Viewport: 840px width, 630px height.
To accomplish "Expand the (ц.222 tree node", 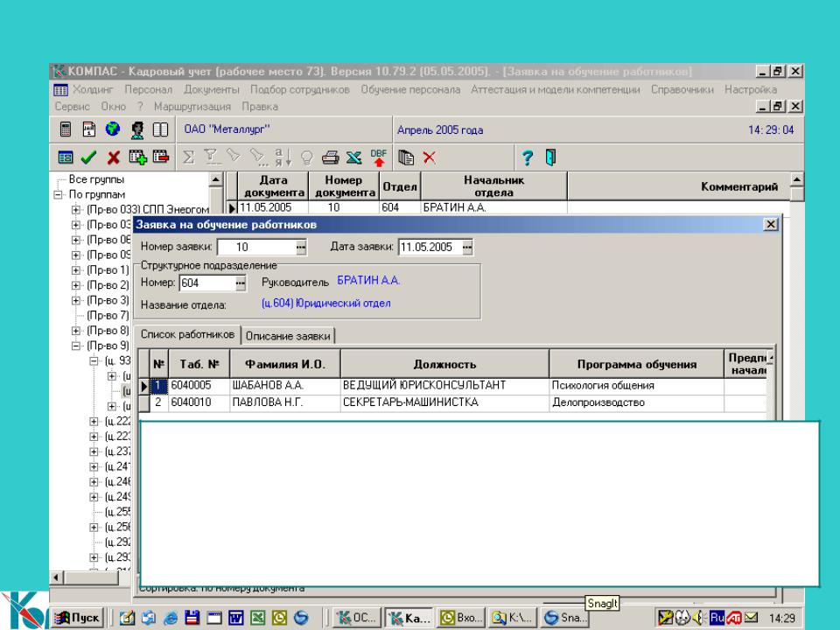I will tap(94, 421).
